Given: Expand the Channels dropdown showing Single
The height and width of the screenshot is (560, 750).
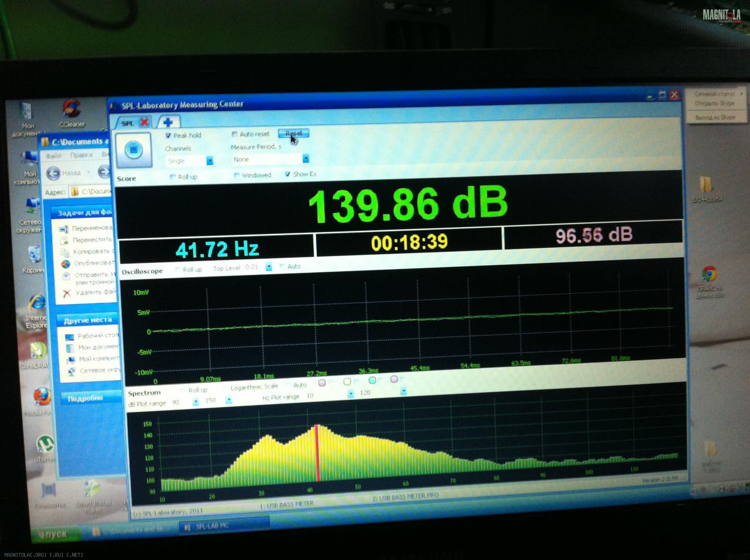Looking at the screenshot, I should (210, 161).
